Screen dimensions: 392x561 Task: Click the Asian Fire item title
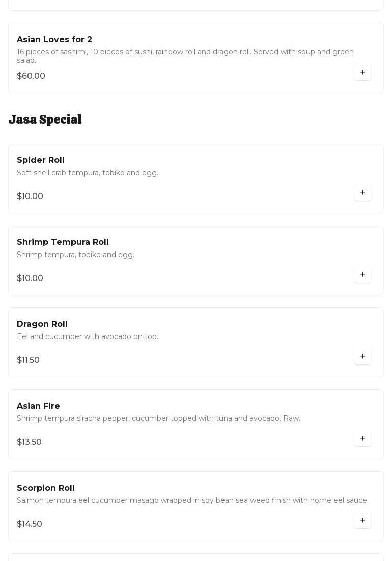[x=38, y=406]
